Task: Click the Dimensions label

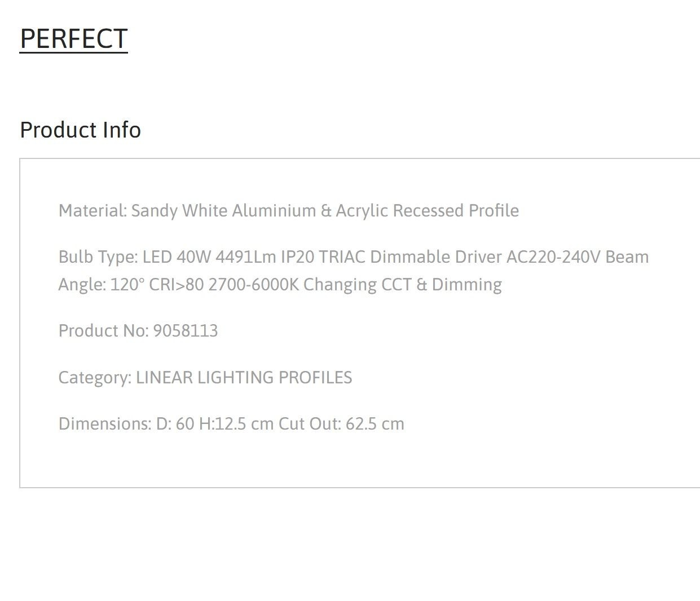Action: tap(105, 423)
